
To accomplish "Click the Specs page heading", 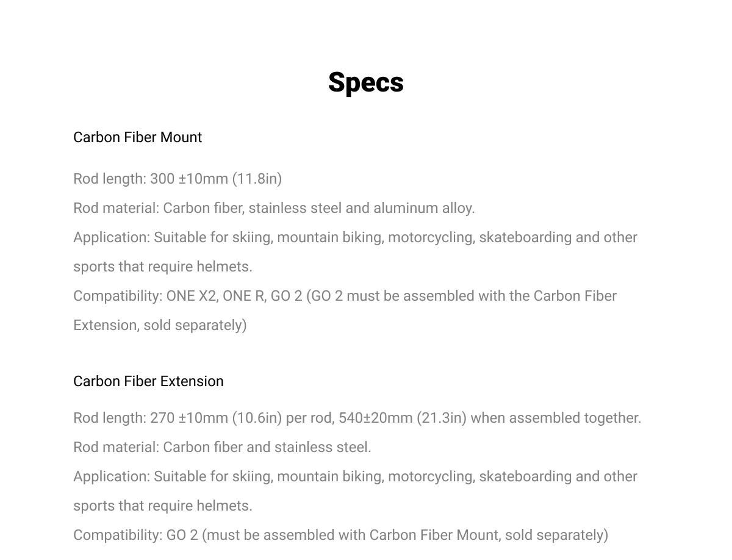I will (x=365, y=82).
